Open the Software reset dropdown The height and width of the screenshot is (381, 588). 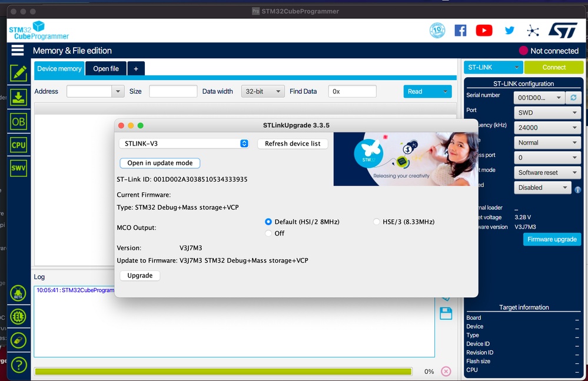[547, 173]
